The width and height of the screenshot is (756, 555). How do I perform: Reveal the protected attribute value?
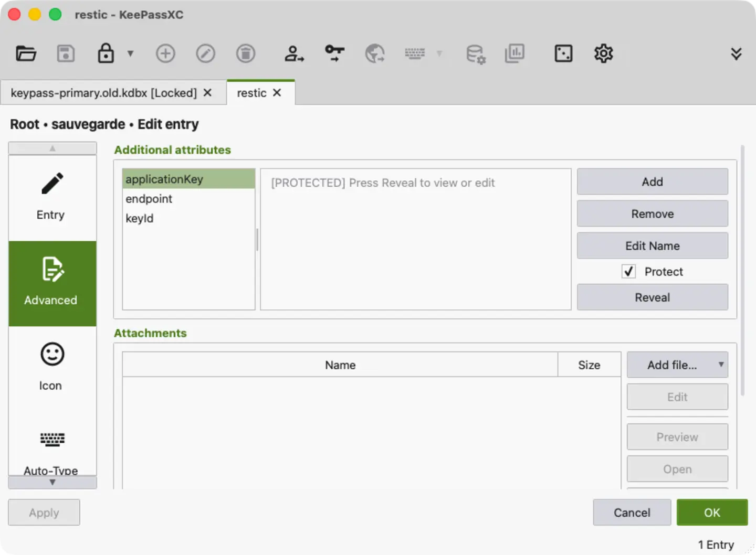(653, 297)
